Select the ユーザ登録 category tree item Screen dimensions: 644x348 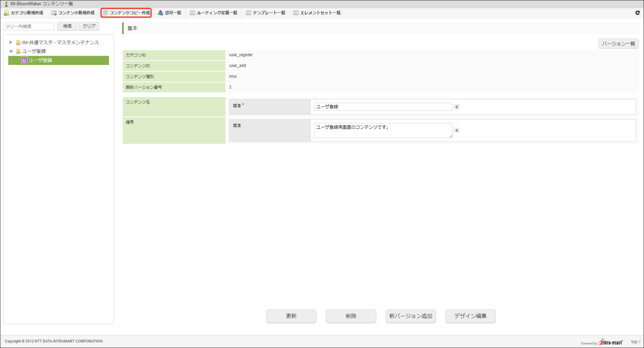[34, 51]
